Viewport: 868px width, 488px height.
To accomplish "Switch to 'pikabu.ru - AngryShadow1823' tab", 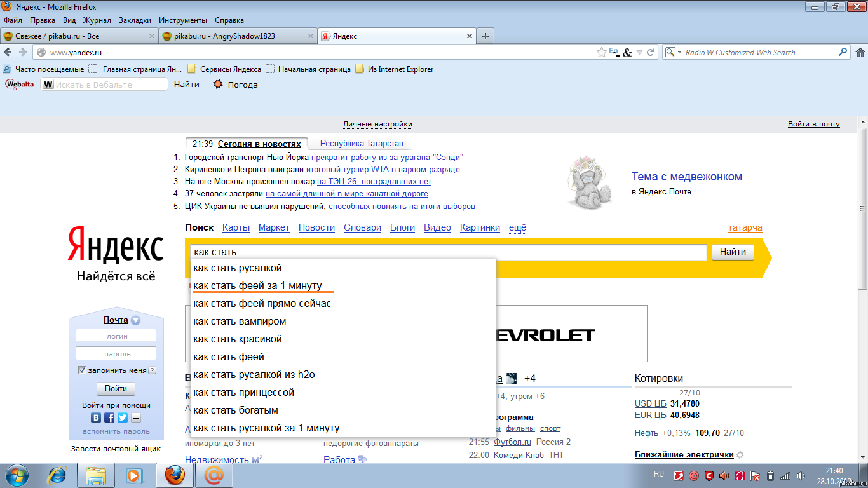I will (238, 36).
